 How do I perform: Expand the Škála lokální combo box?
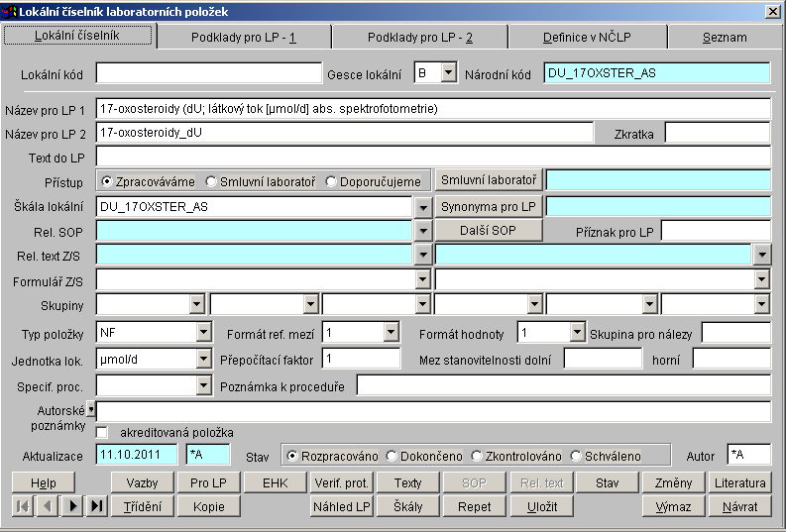point(422,206)
